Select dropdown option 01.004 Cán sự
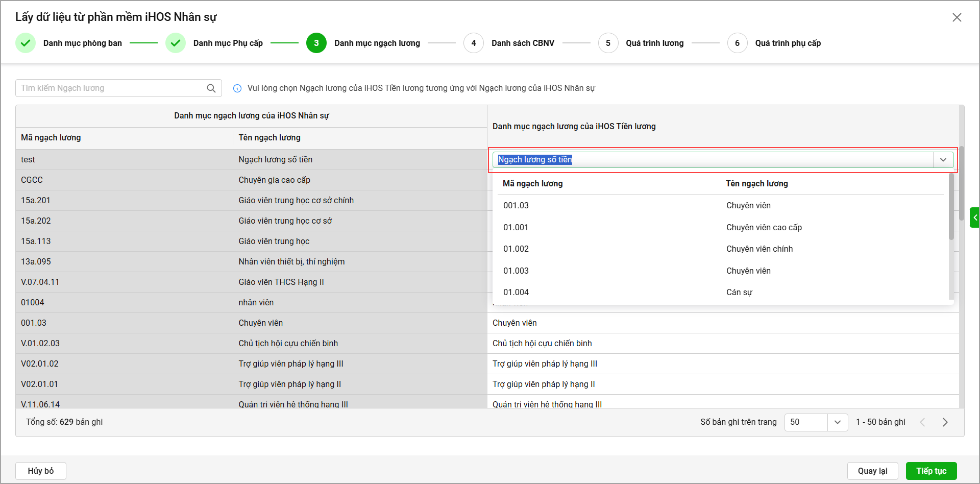Image resolution: width=980 pixels, height=484 pixels. pos(721,292)
